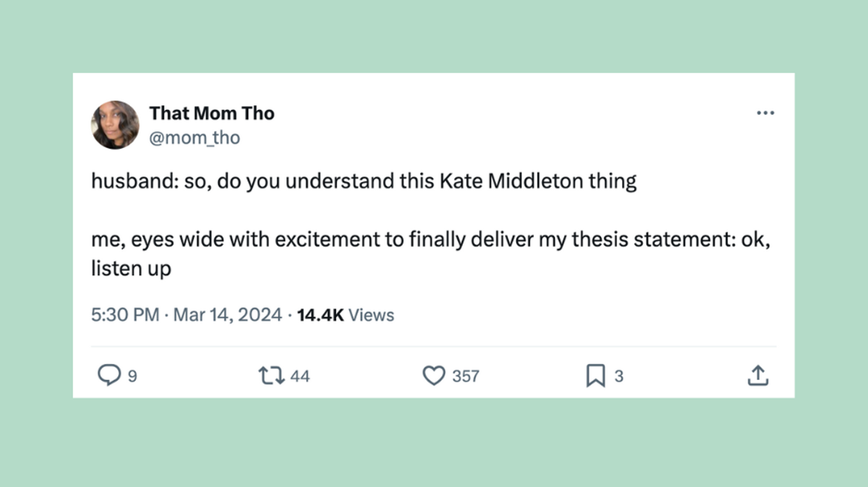Click the 5:30 PM timestamp
The image size is (868, 487).
[x=125, y=315]
